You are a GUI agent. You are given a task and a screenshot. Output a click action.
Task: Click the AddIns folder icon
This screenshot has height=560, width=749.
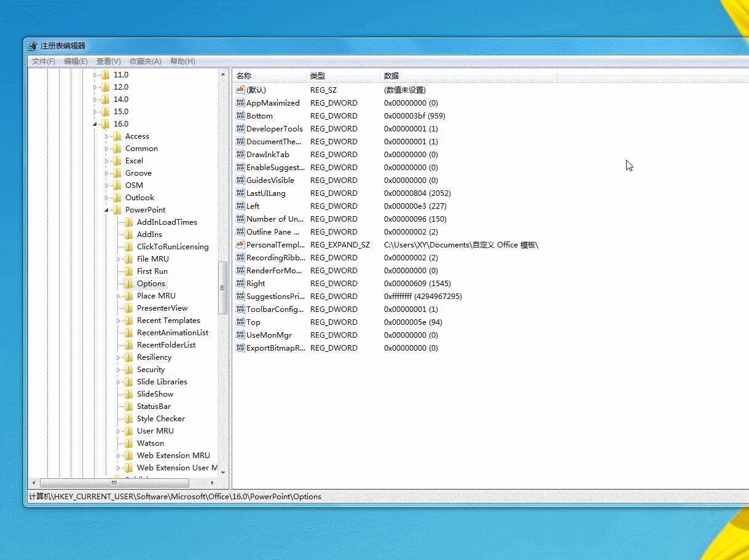[x=129, y=235]
